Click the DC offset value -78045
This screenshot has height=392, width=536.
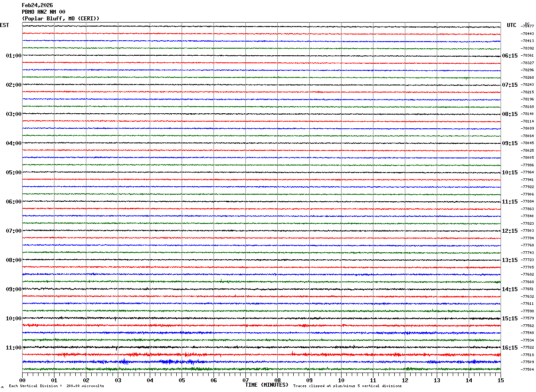[527, 143]
